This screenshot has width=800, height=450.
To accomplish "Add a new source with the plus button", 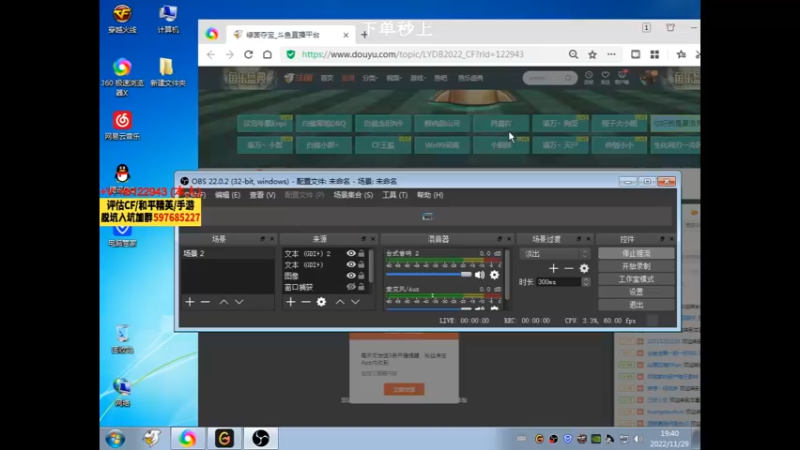I will point(291,302).
